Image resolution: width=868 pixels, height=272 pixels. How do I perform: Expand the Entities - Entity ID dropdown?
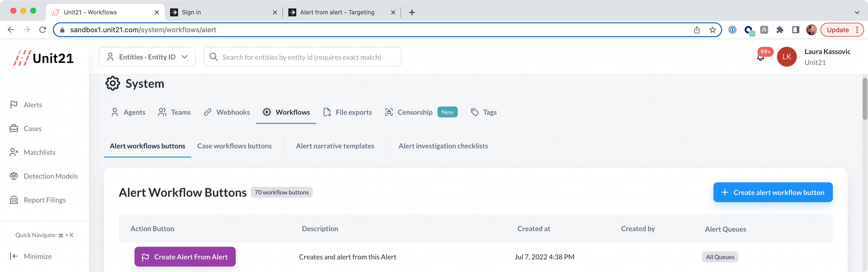click(147, 57)
